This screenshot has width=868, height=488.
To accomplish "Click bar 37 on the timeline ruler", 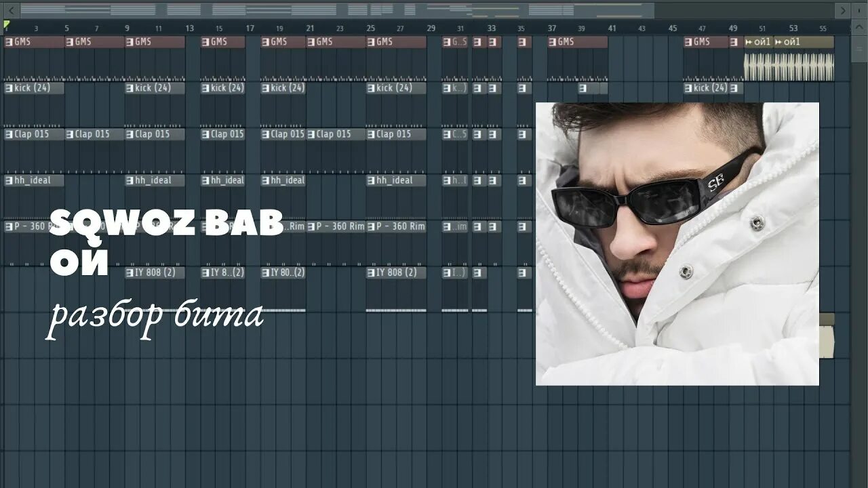I will (552, 28).
